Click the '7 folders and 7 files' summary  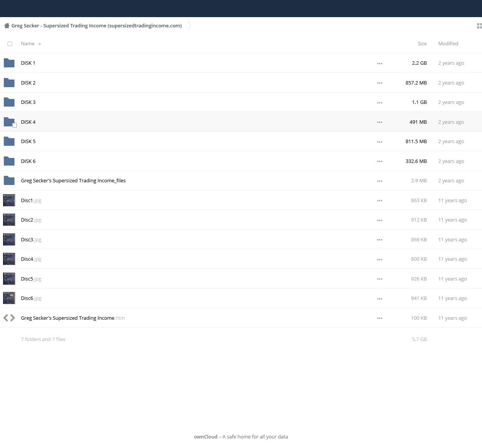pyautogui.click(x=43, y=339)
